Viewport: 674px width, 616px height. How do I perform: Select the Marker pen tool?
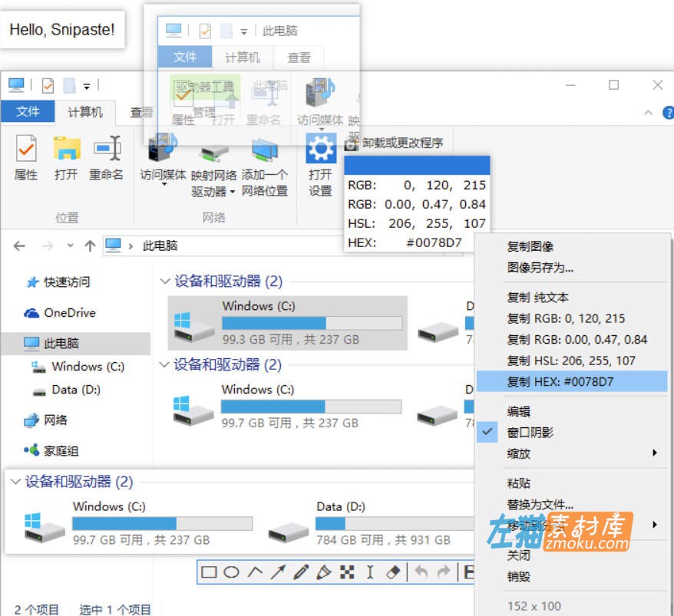(324, 572)
